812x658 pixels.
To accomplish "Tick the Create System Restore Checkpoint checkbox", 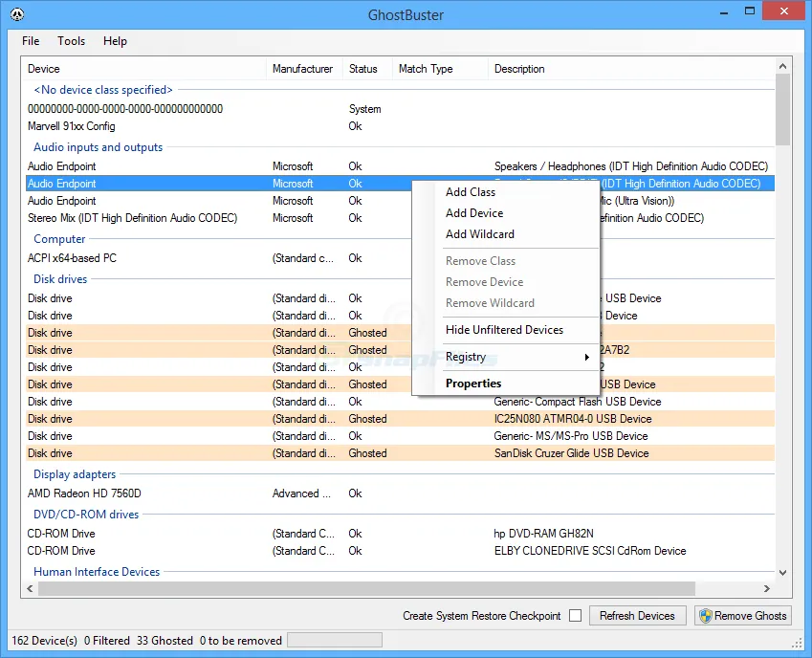I will click(575, 616).
